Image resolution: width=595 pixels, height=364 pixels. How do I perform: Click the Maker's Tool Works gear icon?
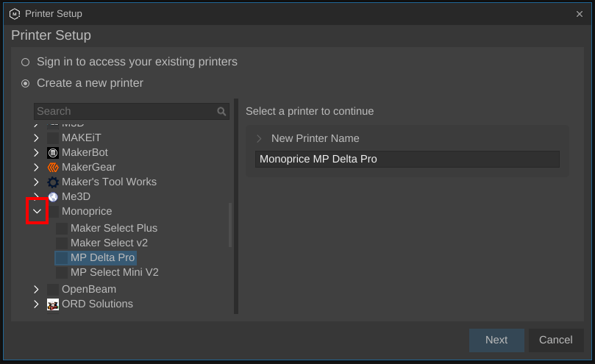pyautogui.click(x=53, y=182)
